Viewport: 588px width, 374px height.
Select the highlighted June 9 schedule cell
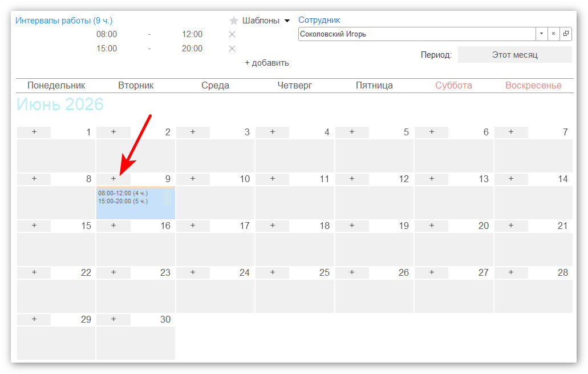[136, 203]
